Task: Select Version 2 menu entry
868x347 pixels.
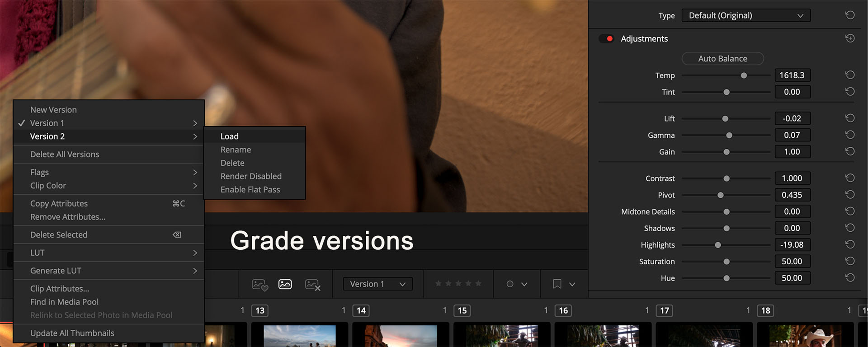Action: tap(108, 136)
